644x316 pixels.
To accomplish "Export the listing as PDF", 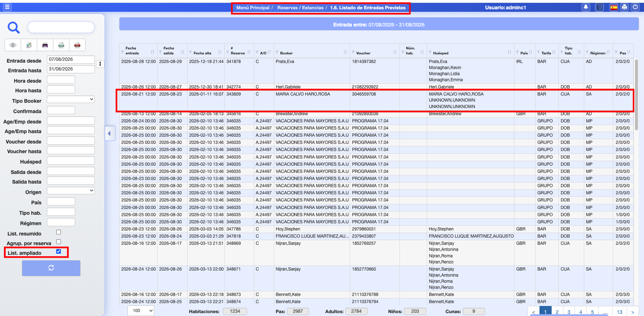I will point(77,45).
